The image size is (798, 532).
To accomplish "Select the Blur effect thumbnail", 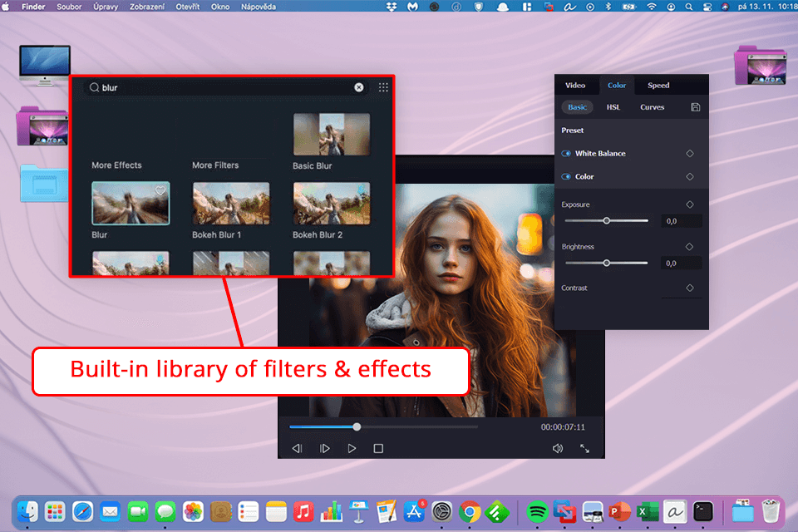I will tap(131, 203).
